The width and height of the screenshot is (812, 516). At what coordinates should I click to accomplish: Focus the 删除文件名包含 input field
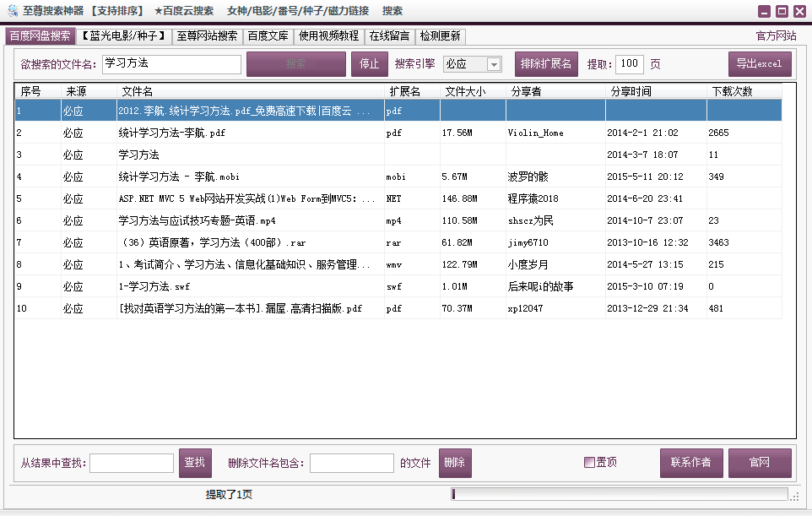(x=352, y=463)
